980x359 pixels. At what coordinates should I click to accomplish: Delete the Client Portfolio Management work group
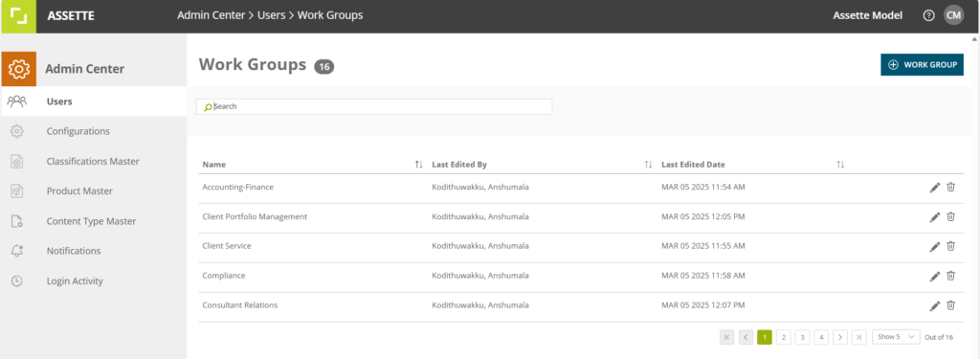pos(950,216)
